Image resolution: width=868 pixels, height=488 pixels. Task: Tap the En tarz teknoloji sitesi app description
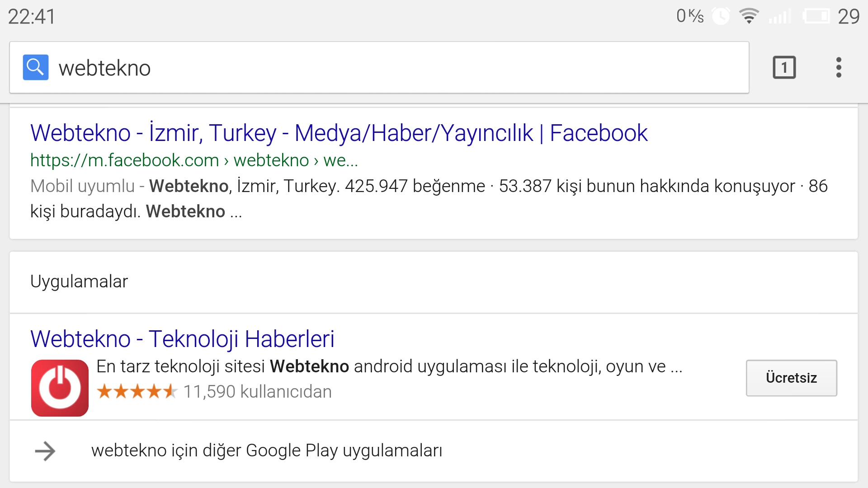(x=389, y=366)
